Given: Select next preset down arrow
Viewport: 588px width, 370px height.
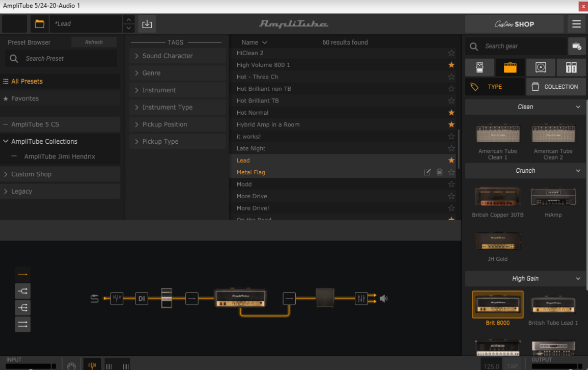Looking at the screenshot, I should click(129, 28).
